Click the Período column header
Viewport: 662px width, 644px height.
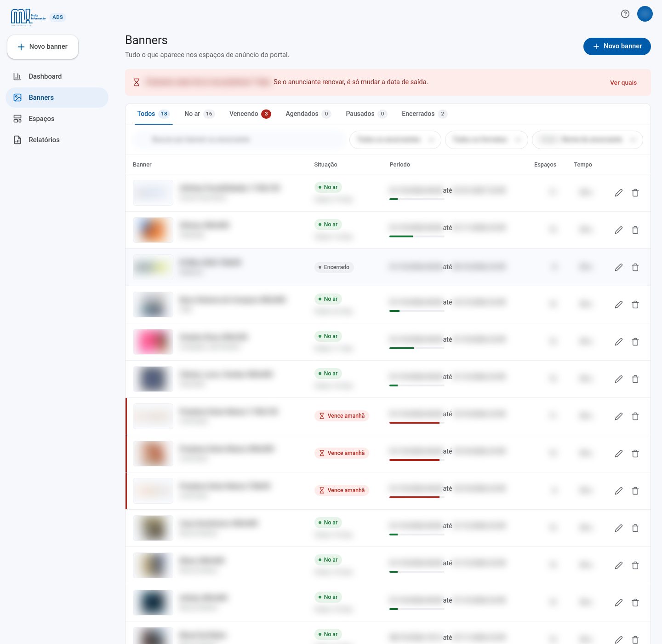pyautogui.click(x=399, y=165)
